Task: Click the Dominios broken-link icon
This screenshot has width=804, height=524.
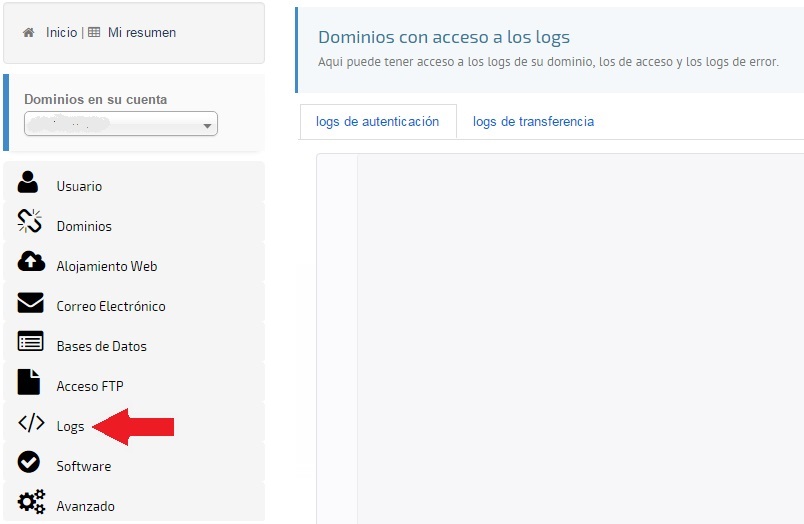Action: point(30,223)
